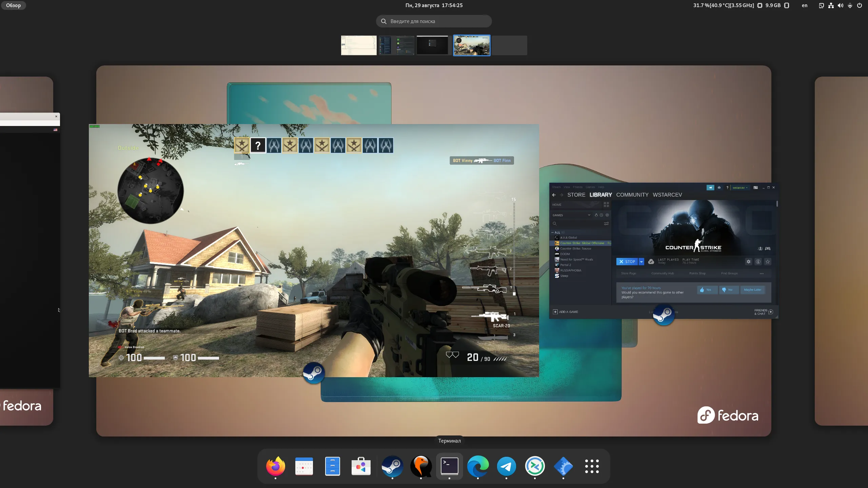Click the Steam help question mark
This screenshot has width=868, height=488.
pyautogui.click(x=727, y=187)
